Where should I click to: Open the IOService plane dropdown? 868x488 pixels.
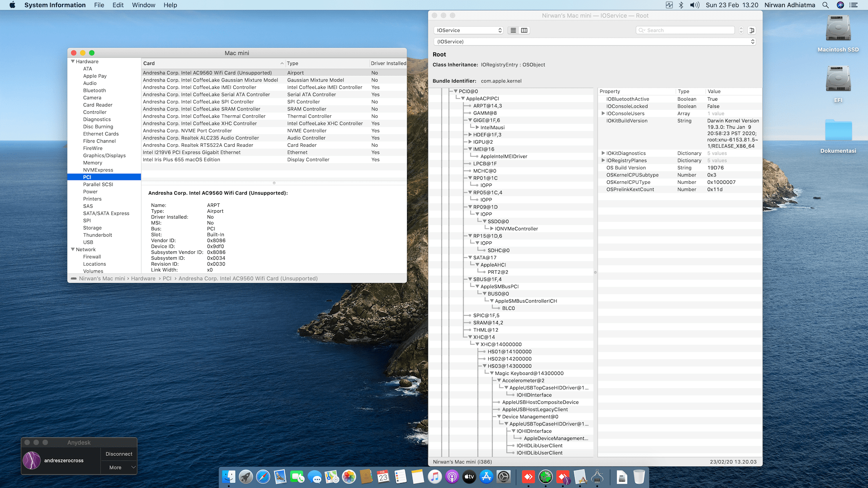coord(468,30)
